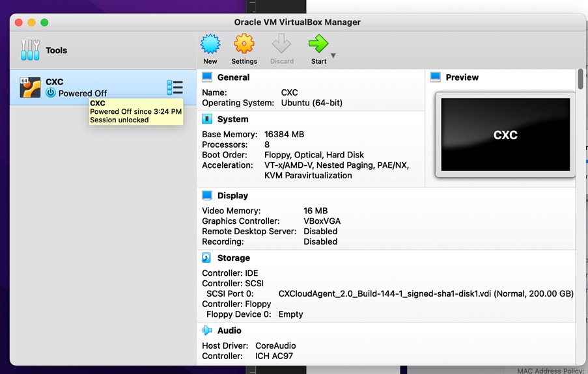
Task: Click the New virtual machine icon
Action: (x=210, y=44)
